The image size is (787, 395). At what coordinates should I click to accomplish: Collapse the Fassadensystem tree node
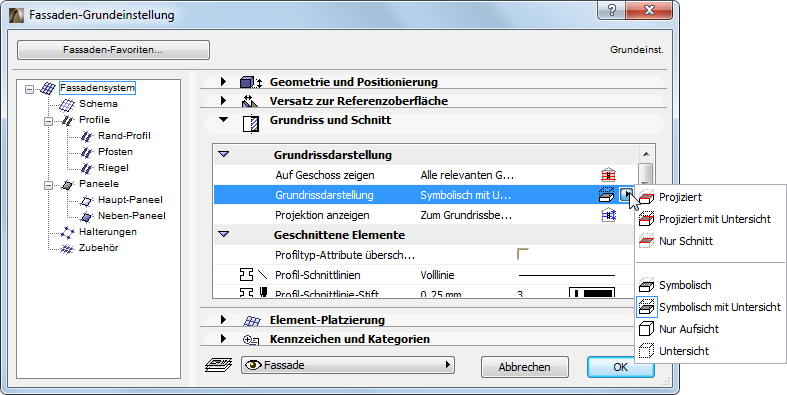coord(29,89)
